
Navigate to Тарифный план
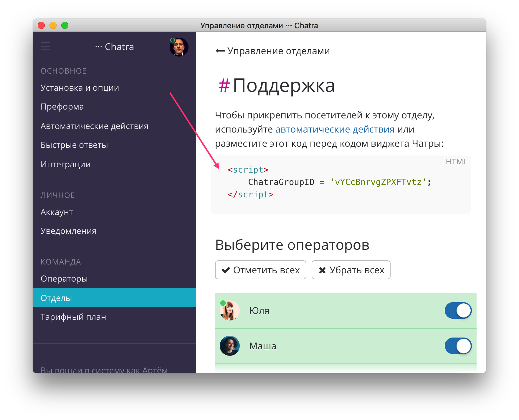(x=73, y=317)
